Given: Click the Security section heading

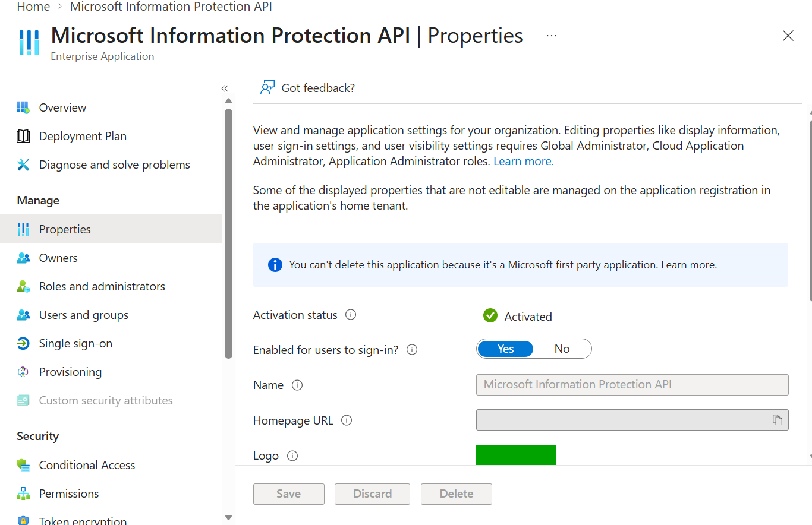Looking at the screenshot, I should tap(37, 436).
